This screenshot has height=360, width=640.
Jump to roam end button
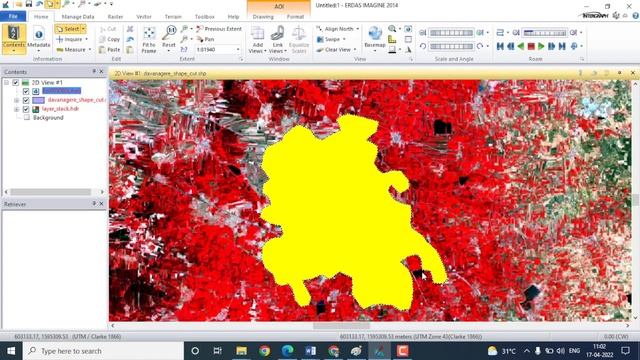(562, 47)
